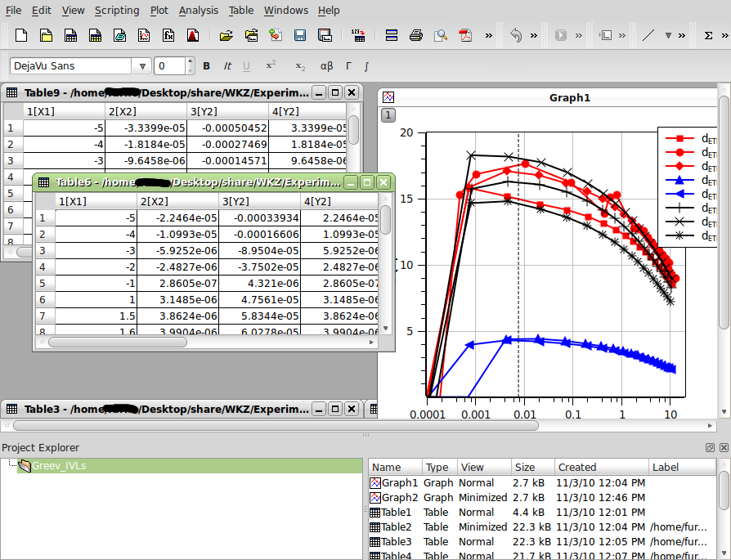Export the graph using the PDF icon
The width and height of the screenshot is (731, 560).
[x=466, y=35]
